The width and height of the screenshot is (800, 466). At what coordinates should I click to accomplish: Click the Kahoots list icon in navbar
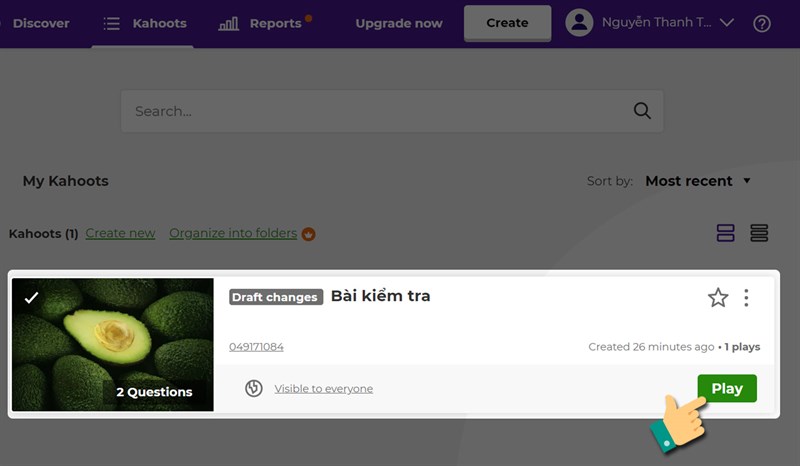(x=111, y=23)
